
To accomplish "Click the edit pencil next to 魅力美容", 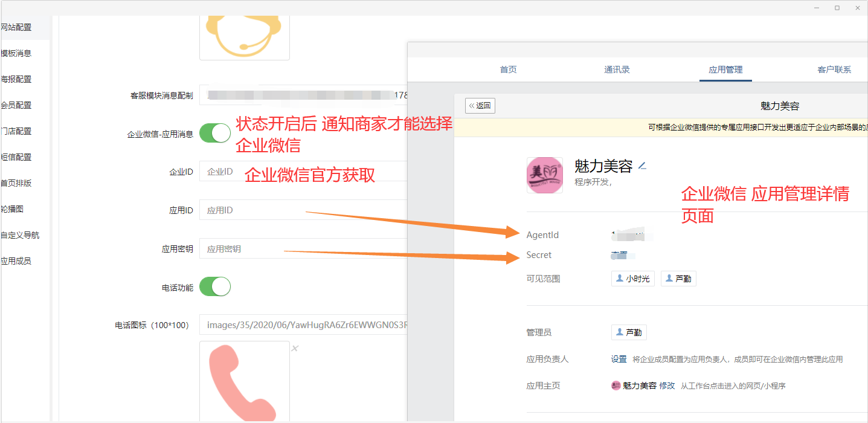I will tap(642, 166).
